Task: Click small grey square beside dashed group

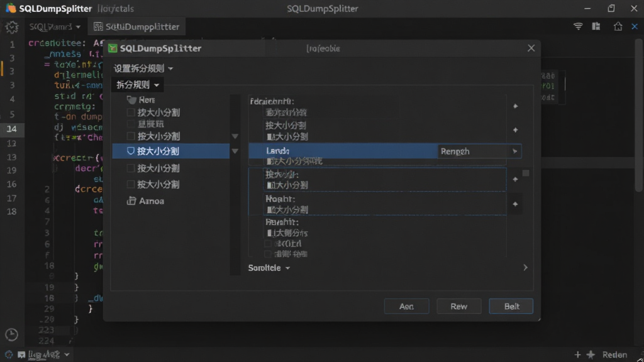Action: pos(526,173)
